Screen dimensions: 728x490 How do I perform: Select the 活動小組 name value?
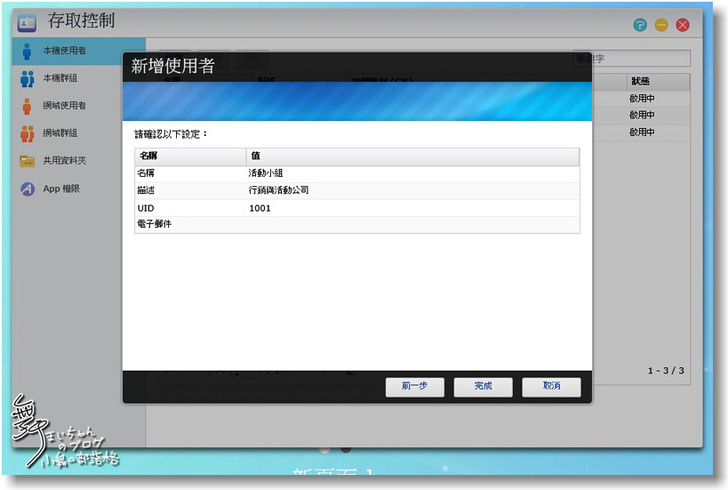pyautogui.click(x=266, y=173)
